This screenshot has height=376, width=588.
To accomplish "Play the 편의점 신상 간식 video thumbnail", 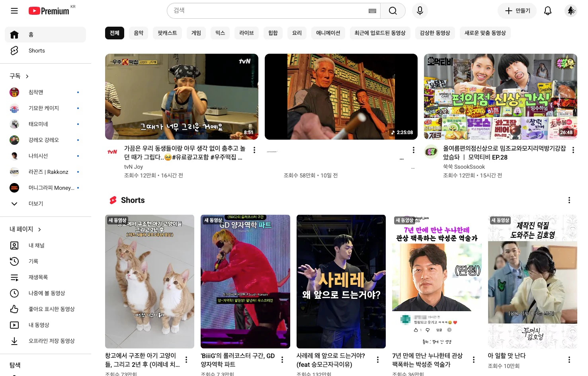I will pyautogui.click(x=500, y=97).
